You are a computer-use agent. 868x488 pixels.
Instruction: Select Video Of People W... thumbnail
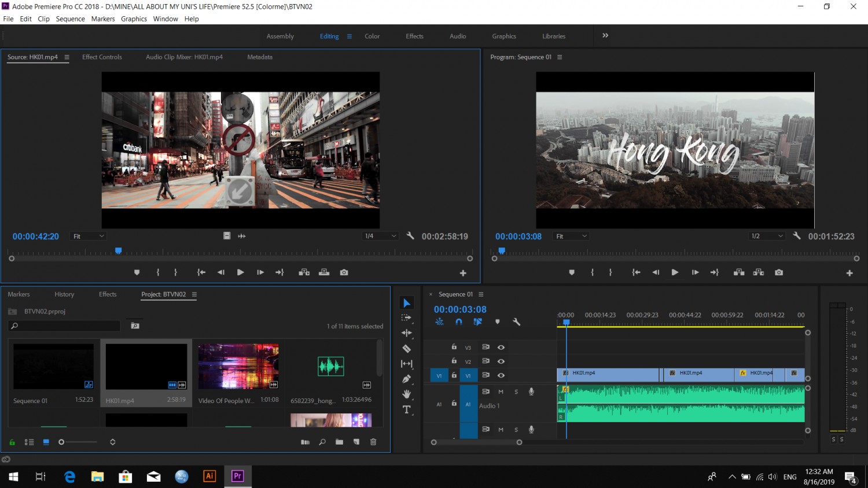click(x=238, y=367)
